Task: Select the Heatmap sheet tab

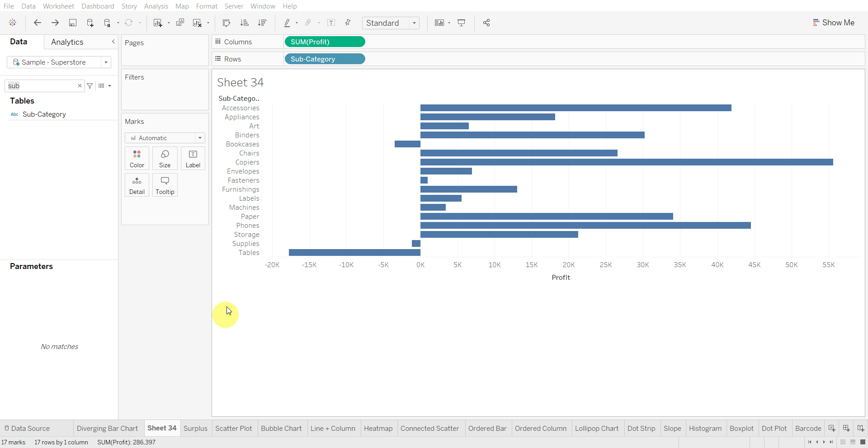Action: point(378,428)
